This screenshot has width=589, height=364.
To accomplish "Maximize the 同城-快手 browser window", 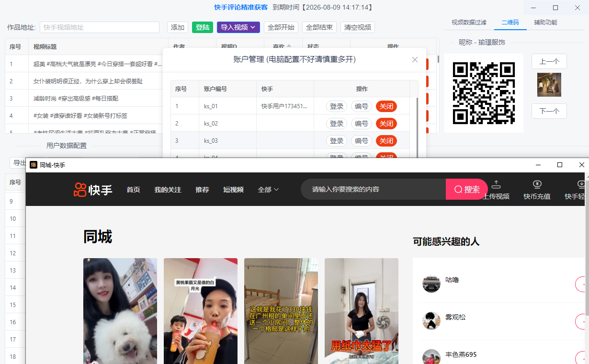I will click(x=559, y=165).
